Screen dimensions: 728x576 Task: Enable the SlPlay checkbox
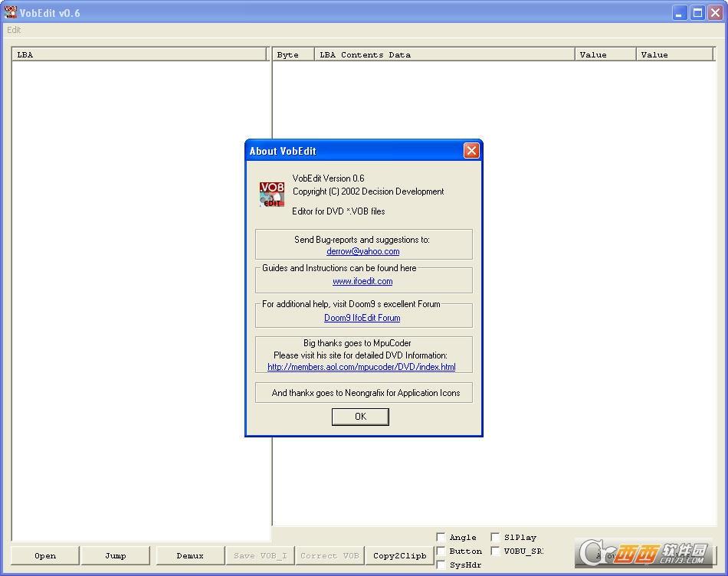(x=495, y=537)
